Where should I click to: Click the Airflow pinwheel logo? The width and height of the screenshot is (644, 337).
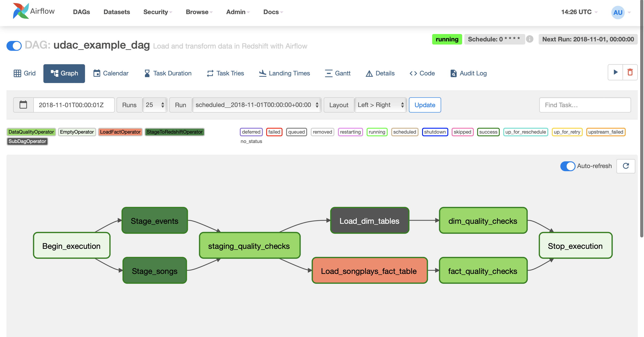point(21,11)
